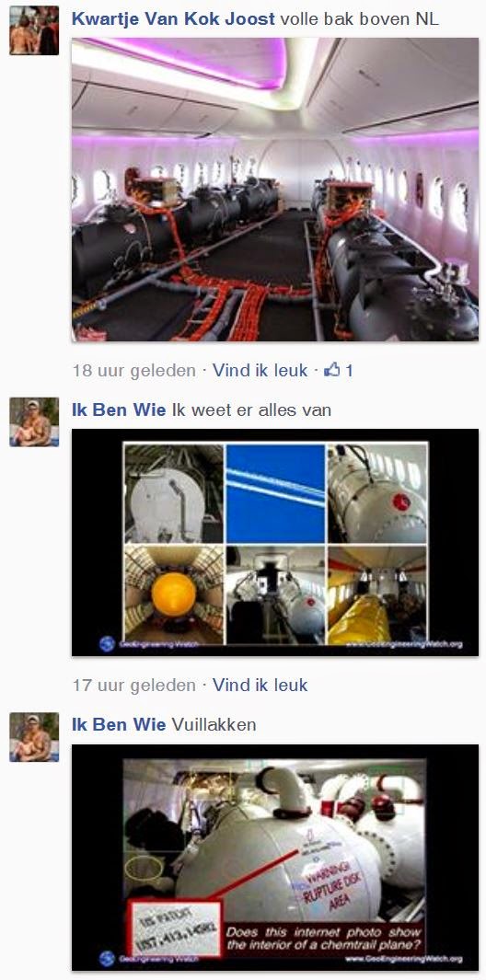
Task: Open the six-photo GeoEngineering Watch collage
Action: click(x=275, y=543)
